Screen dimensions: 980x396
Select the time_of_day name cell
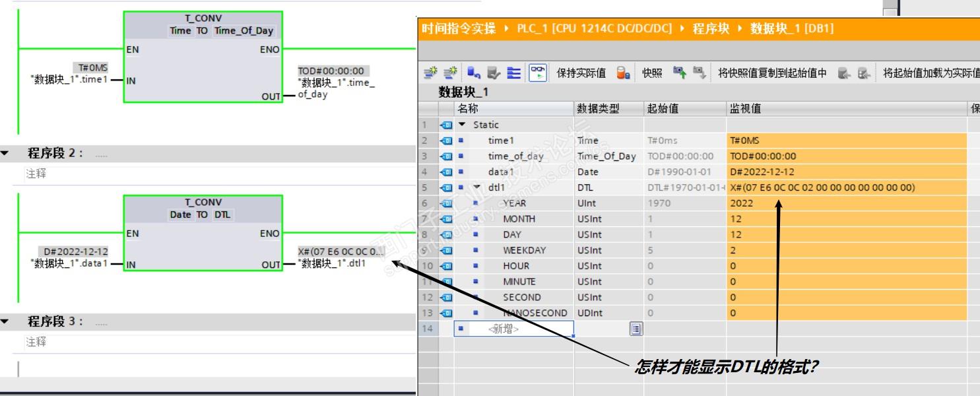[x=515, y=156]
